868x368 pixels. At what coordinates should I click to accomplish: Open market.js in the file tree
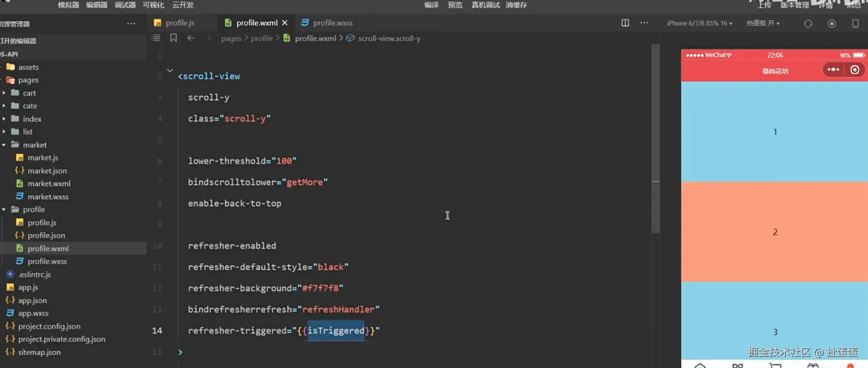(43, 157)
